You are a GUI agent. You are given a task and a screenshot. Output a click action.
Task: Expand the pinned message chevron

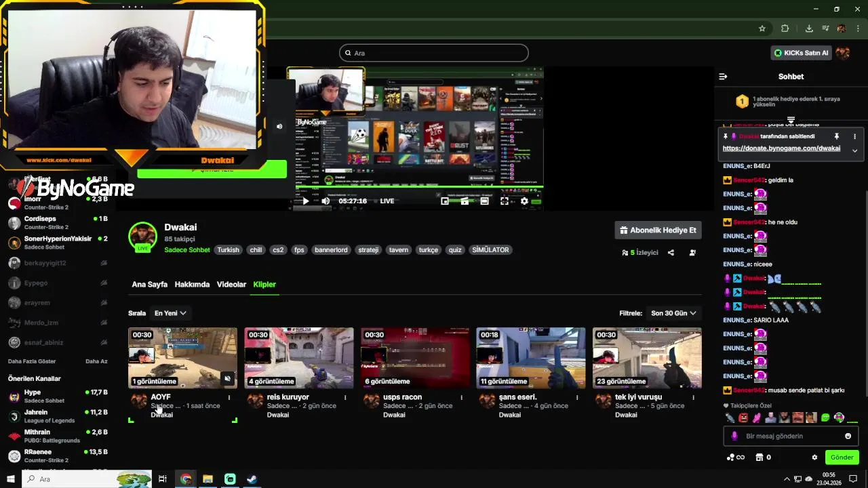(x=854, y=150)
